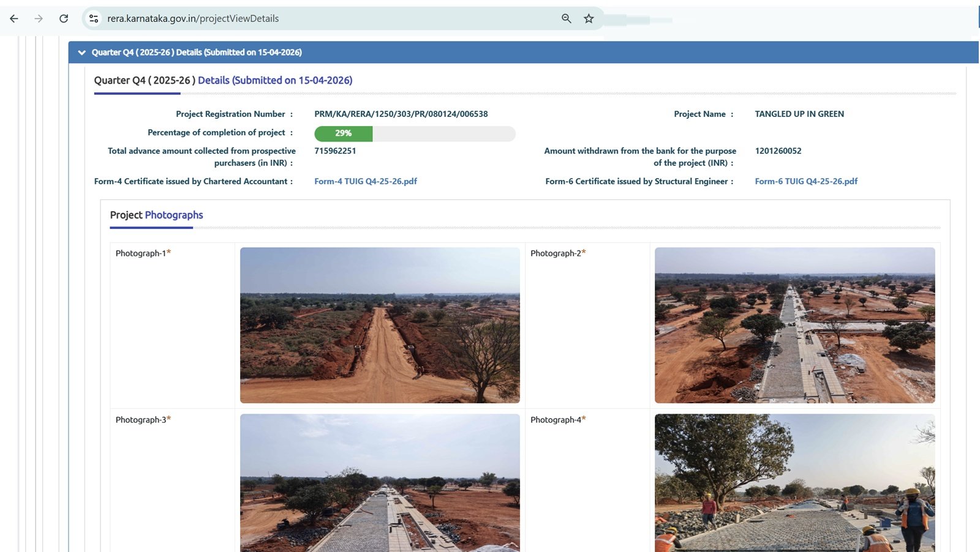
Task: Collapse the Quarter Q4 (2025-26) section chevron
Action: point(81,53)
